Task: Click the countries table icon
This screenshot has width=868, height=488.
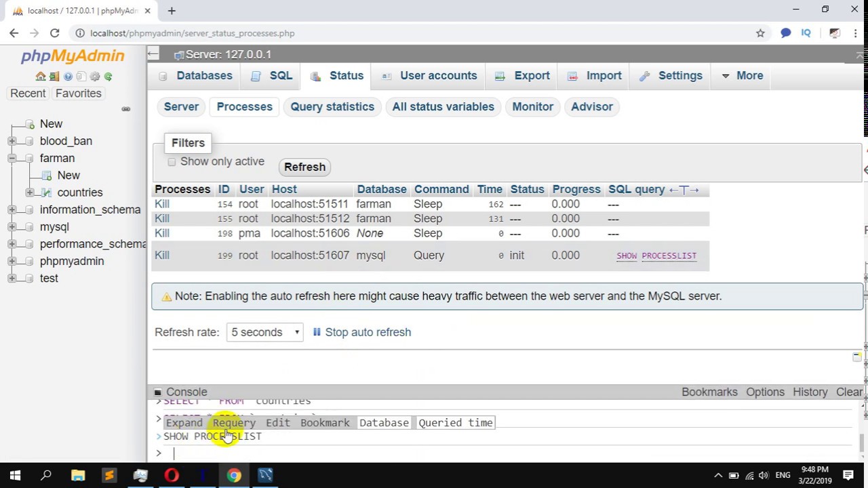Action: pos(46,192)
